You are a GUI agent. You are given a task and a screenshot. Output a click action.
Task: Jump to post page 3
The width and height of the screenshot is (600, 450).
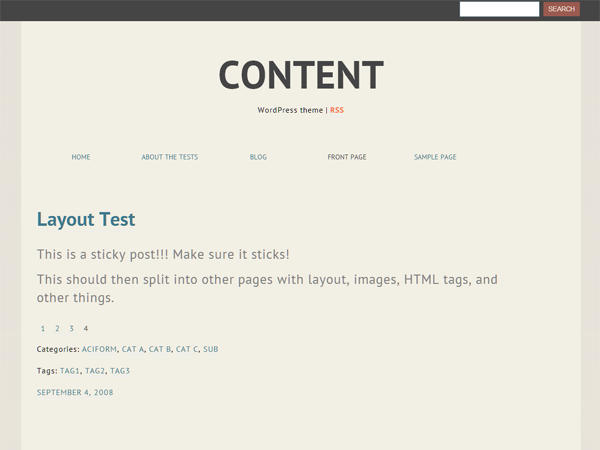pyautogui.click(x=72, y=328)
